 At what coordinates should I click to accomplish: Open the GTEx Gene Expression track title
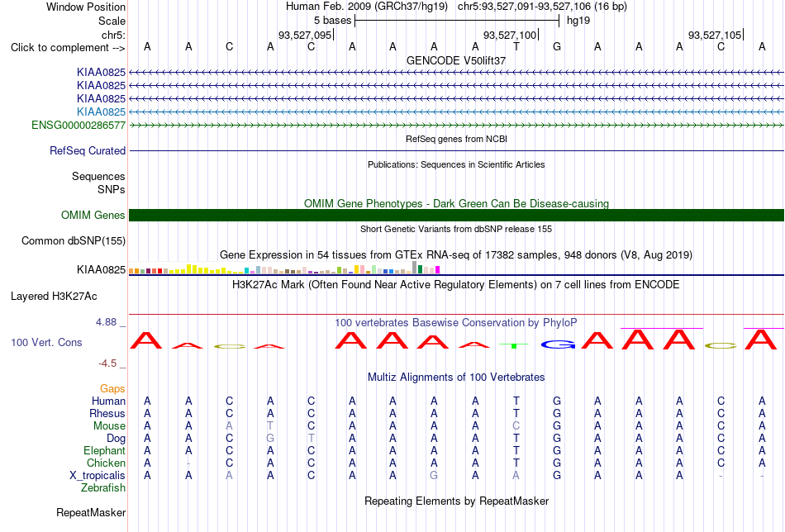tap(456, 254)
